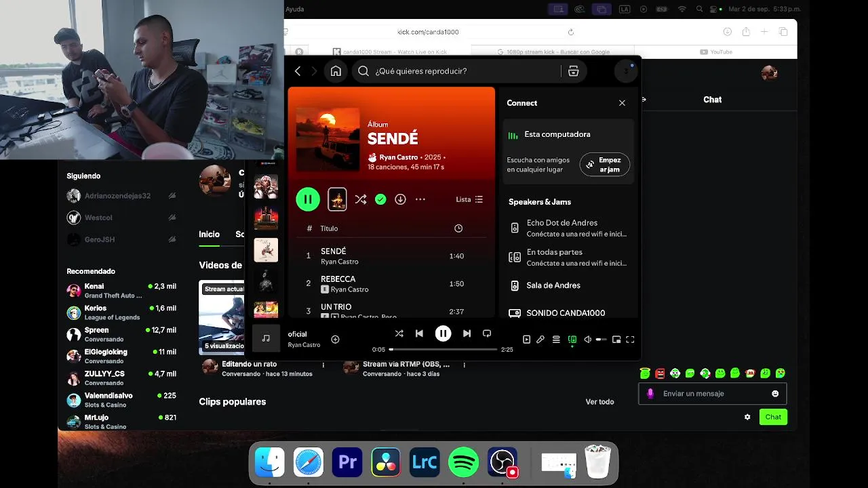Image resolution: width=868 pixels, height=488 pixels.
Task: Open the miniplayer icon
Action: 616,340
